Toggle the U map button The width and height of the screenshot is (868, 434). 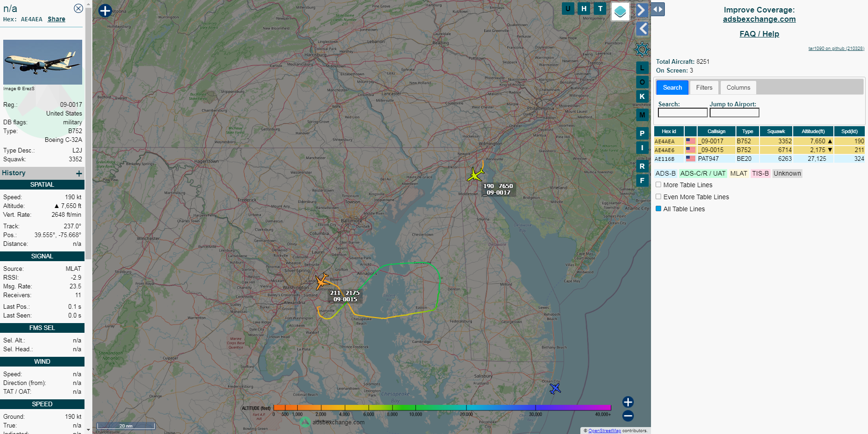568,8
